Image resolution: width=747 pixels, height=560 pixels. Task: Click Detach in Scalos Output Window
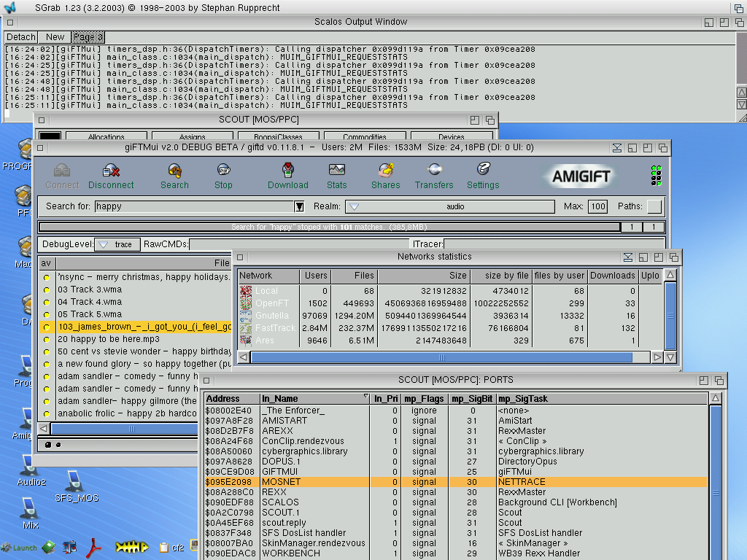click(x=21, y=37)
